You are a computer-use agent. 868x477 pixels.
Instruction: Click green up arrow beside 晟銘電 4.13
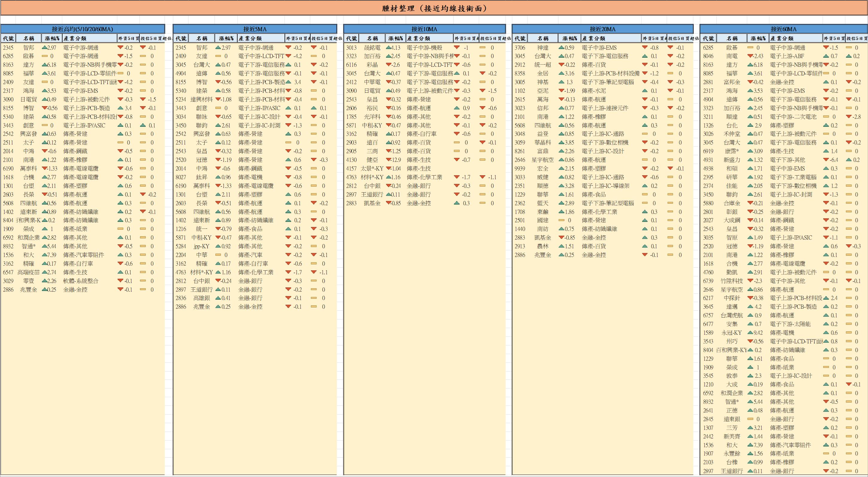[x=388, y=48]
